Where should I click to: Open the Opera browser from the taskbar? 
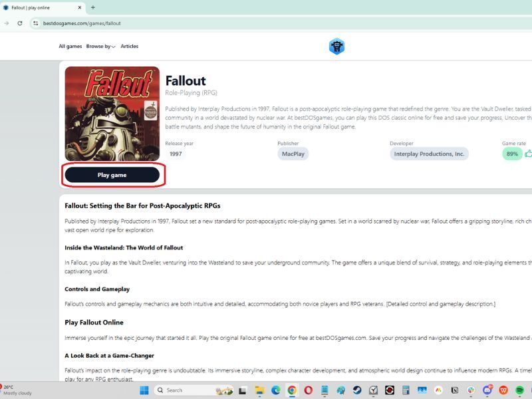point(309,390)
